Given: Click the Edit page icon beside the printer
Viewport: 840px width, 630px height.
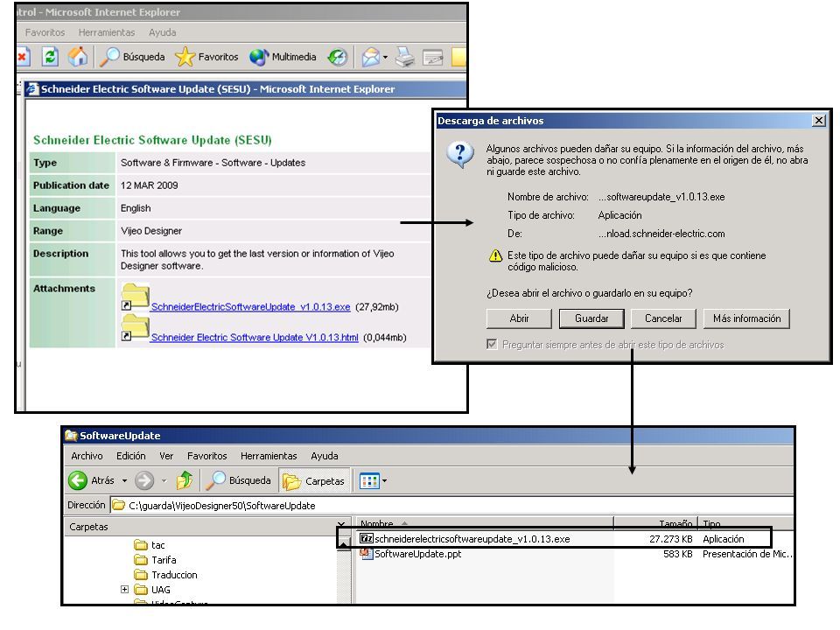Looking at the screenshot, I should click(433, 58).
